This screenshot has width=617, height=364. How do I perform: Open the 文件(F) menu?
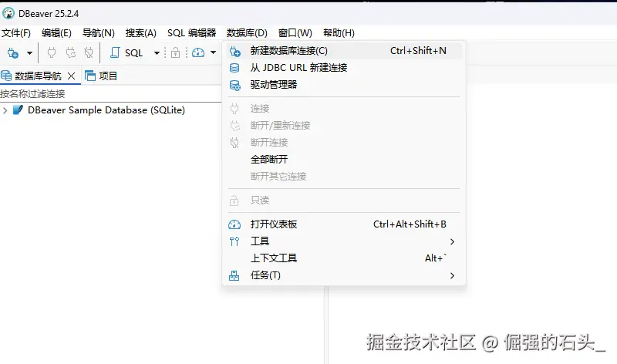[16, 32]
